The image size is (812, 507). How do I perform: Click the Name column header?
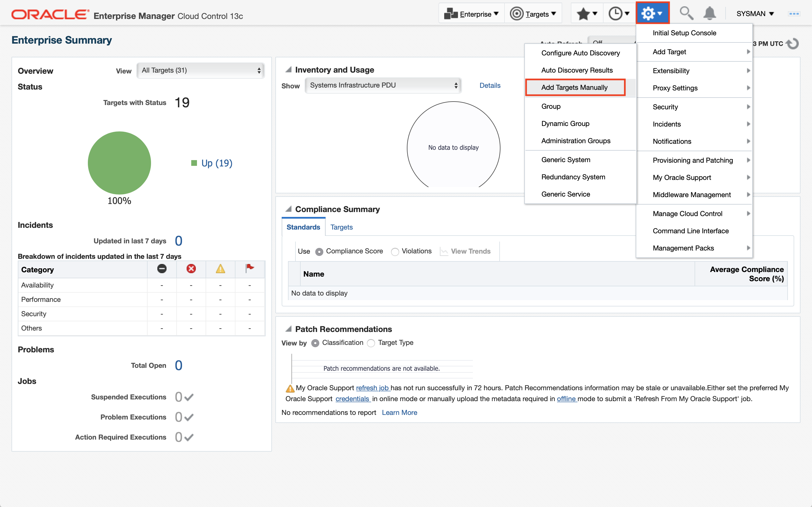pyautogui.click(x=497, y=274)
